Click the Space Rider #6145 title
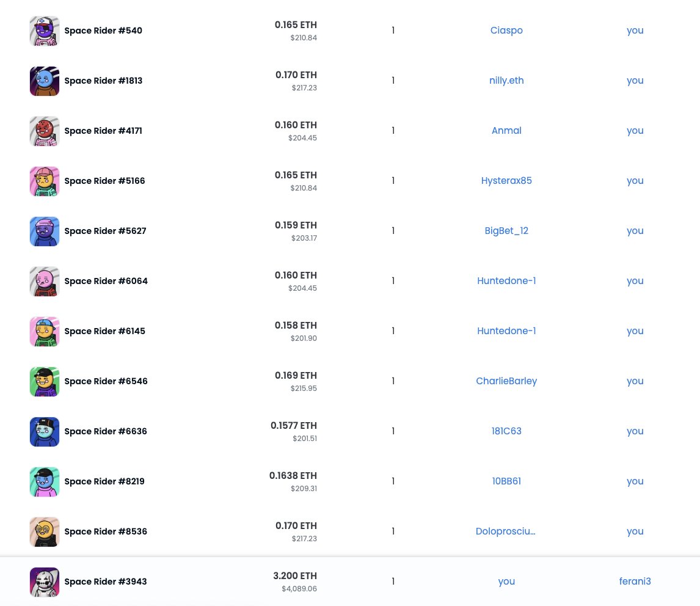The height and width of the screenshot is (606, 700). click(104, 331)
